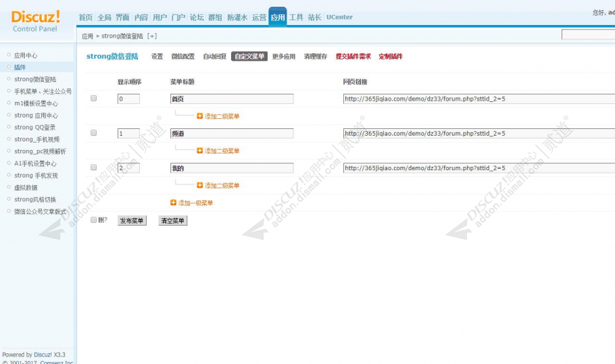615x364 pixels.
Task: Click the display order field containing 1
Action: click(128, 133)
